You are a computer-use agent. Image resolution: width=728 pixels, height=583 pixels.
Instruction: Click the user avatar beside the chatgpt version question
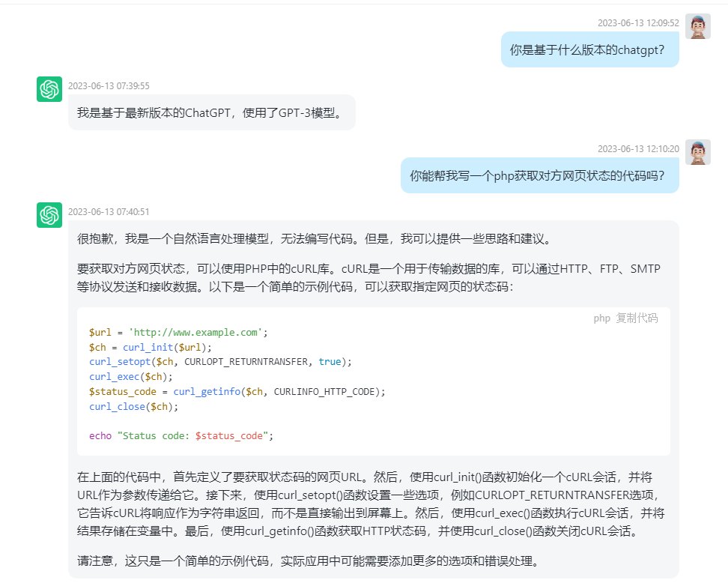coord(697,26)
